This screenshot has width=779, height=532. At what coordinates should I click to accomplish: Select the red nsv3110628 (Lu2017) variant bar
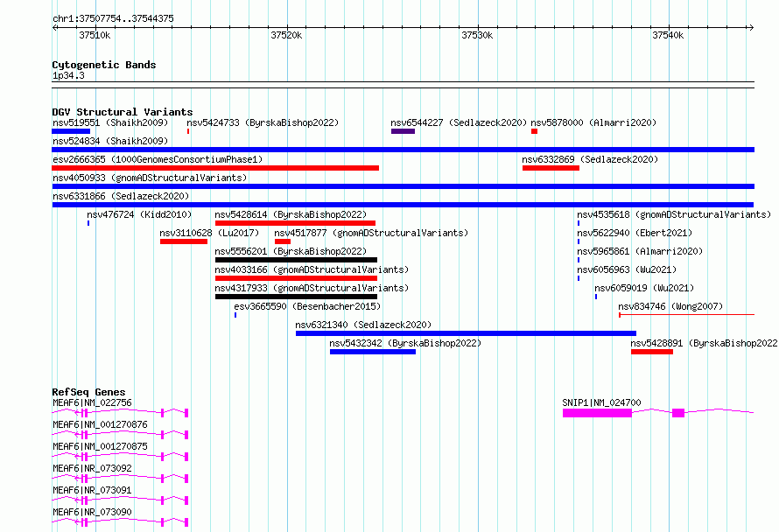(x=184, y=241)
